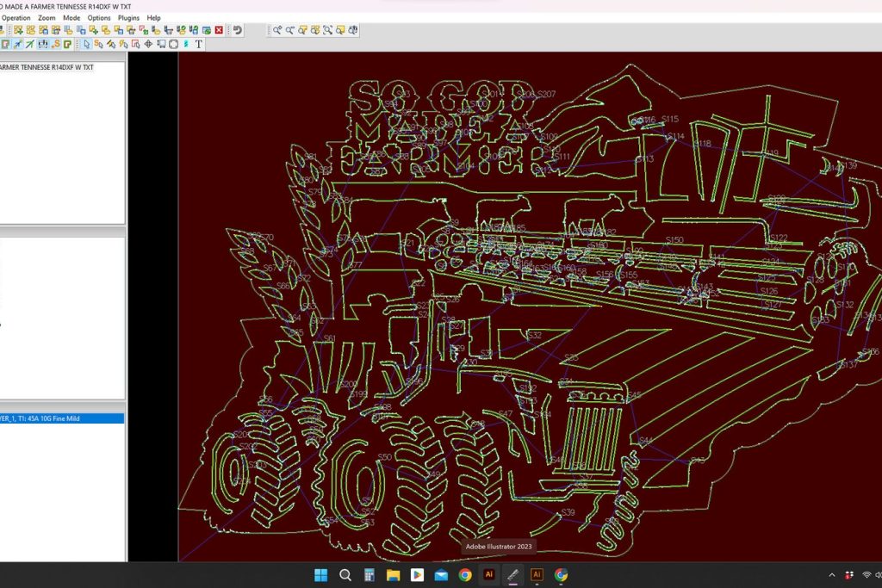Click the zoom out magnifier icon
Image resolution: width=882 pixels, height=588 pixels.
290,30
